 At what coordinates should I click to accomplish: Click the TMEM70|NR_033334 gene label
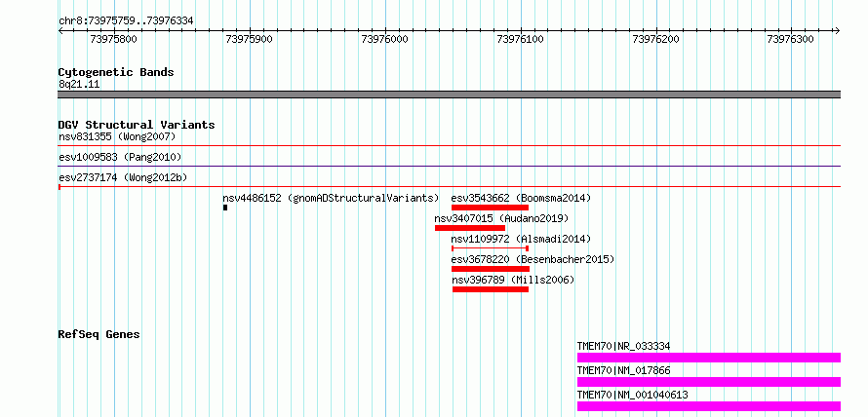tap(623, 346)
